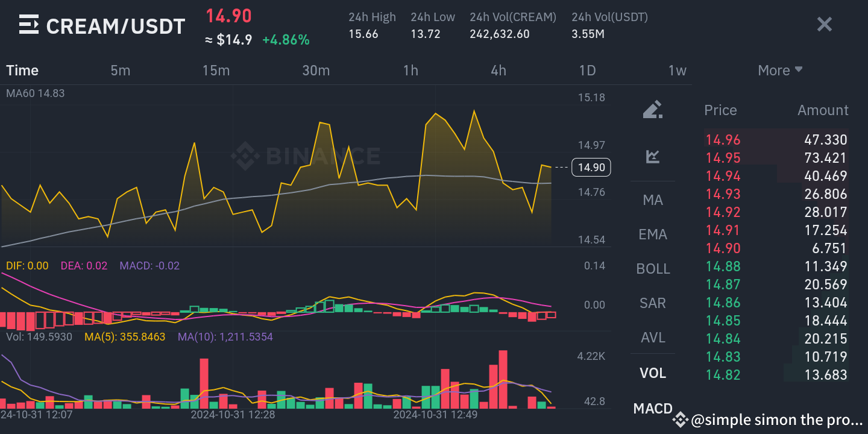Select the 1D chart interval
This screenshot has width=868, height=434.
point(587,70)
